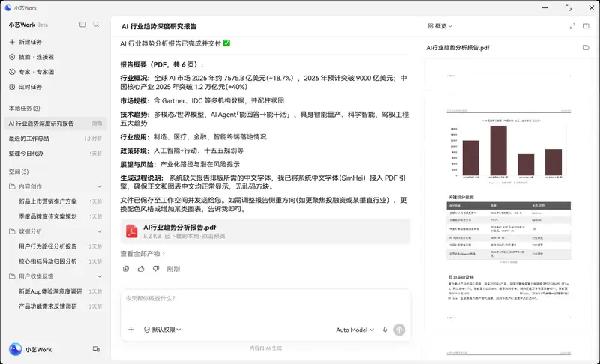Open 定时任务 scheduled tasks
Viewport: 600px width, 364px height.
click(x=25, y=87)
